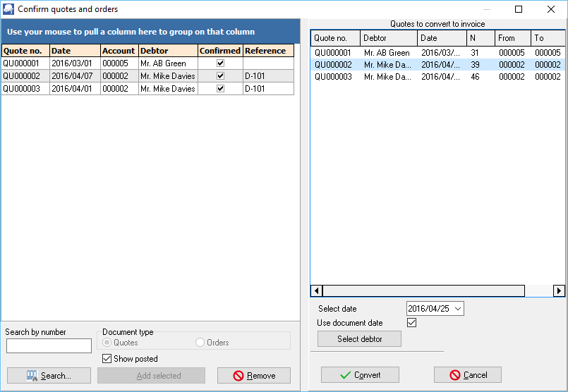Click the red prohibition icon on Cancel

[x=455, y=375]
